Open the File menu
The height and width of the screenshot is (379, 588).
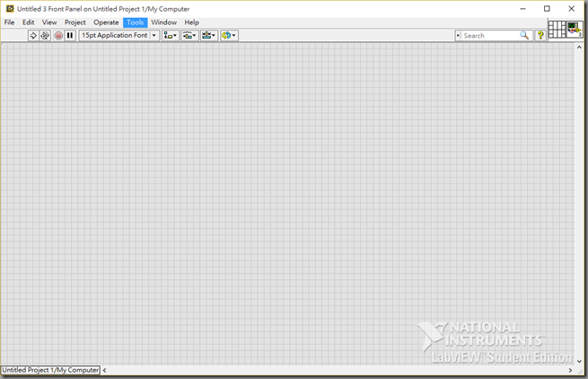(9, 22)
